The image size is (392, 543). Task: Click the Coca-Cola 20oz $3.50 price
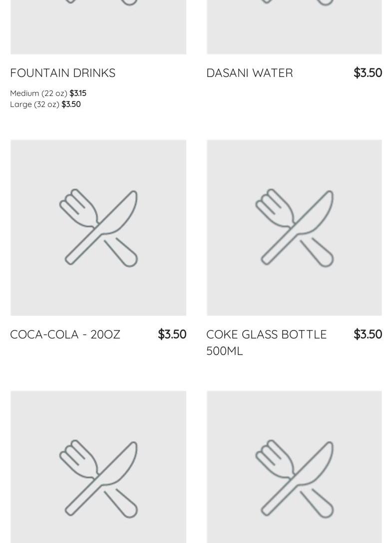[x=172, y=334]
